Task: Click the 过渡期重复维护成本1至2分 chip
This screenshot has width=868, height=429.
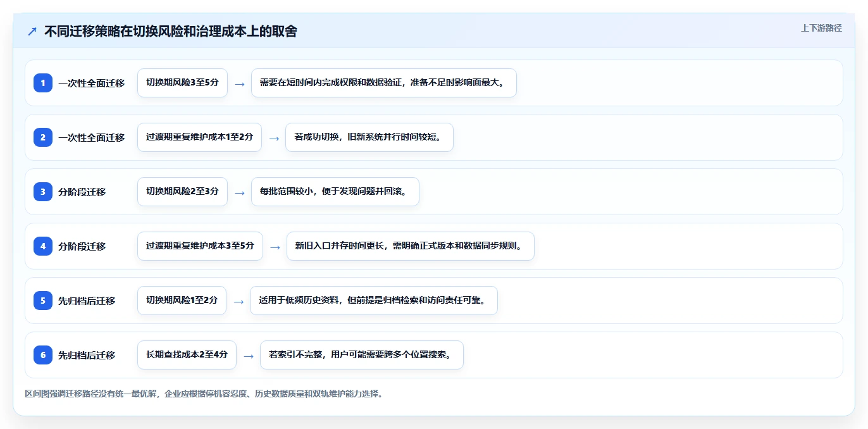Action: point(199,137)
